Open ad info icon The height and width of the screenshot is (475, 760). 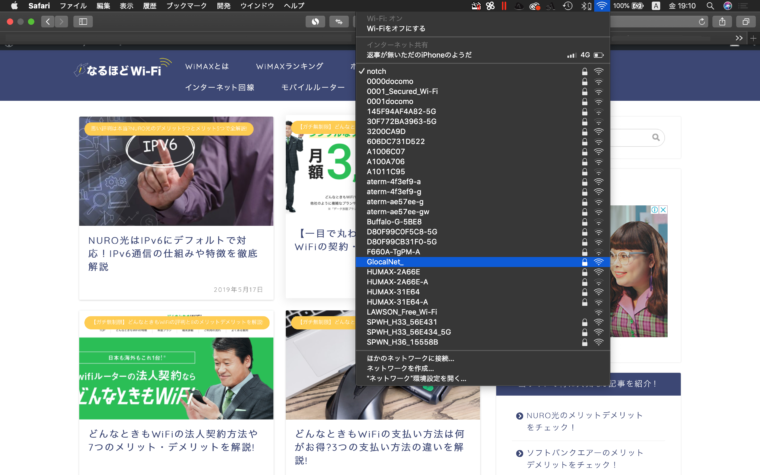(x=654, y=210)
